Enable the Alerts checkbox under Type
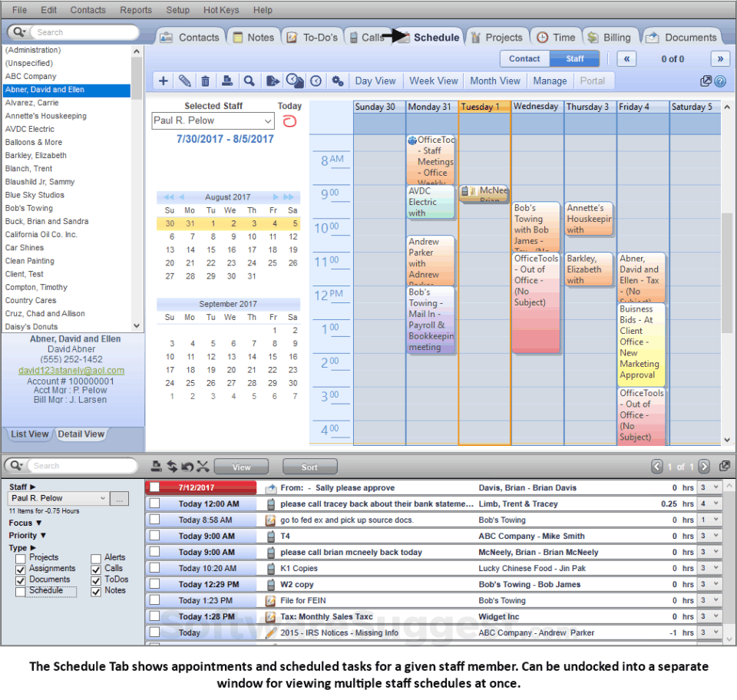737x700 pixels. tap(97, 558)
